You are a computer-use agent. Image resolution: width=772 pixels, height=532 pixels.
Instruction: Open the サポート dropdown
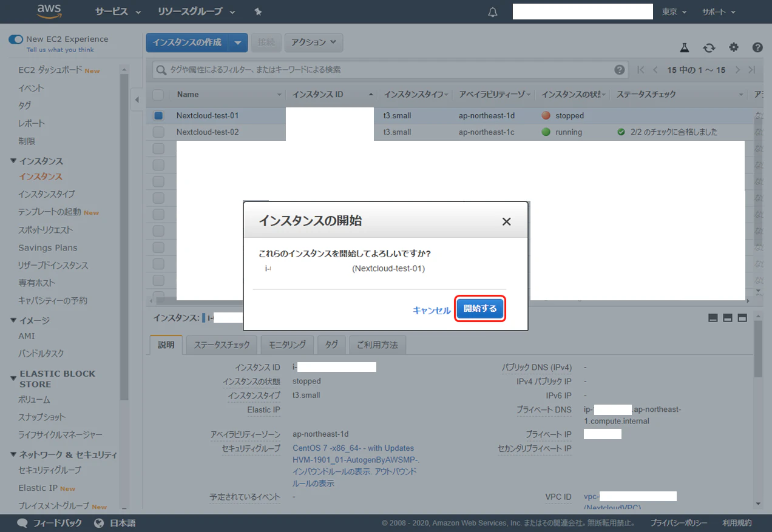tap(719, 12)
